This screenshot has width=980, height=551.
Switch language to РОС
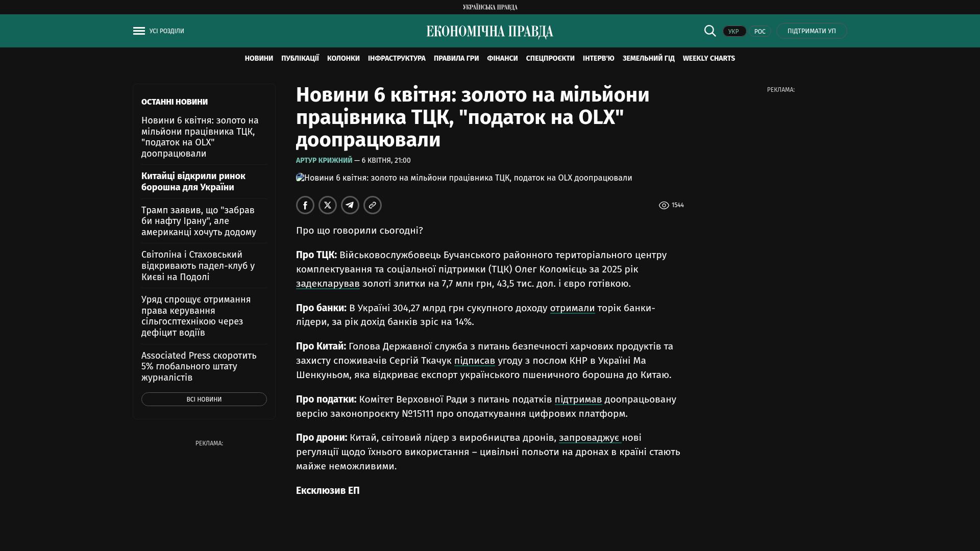point(759,31)
